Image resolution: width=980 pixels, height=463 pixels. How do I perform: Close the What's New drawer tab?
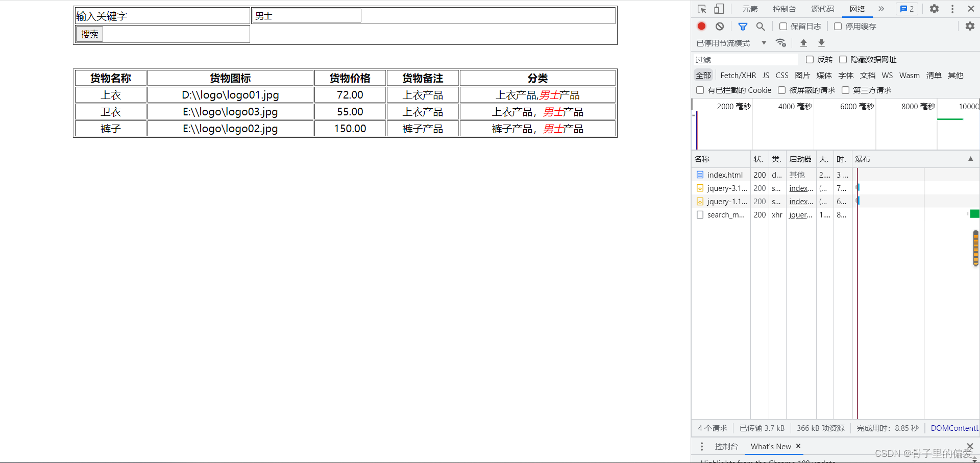point(798,446)
